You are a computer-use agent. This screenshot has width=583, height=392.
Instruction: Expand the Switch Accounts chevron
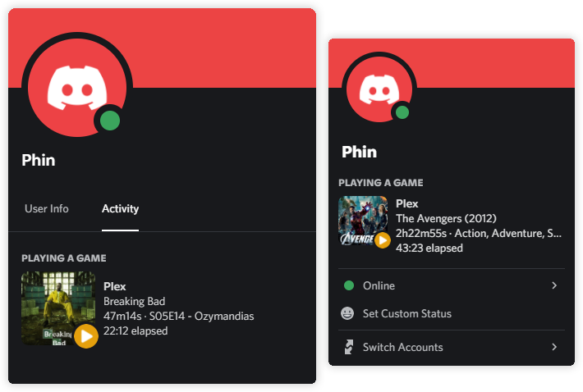[554, 347]
